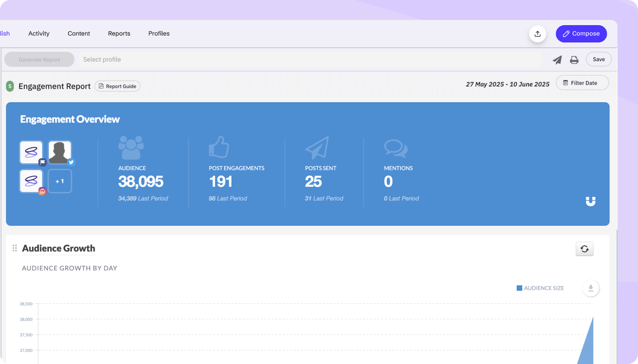This screenshot has height=364, width=638.
Task: Click the upload share icon button
Action: 537,34
